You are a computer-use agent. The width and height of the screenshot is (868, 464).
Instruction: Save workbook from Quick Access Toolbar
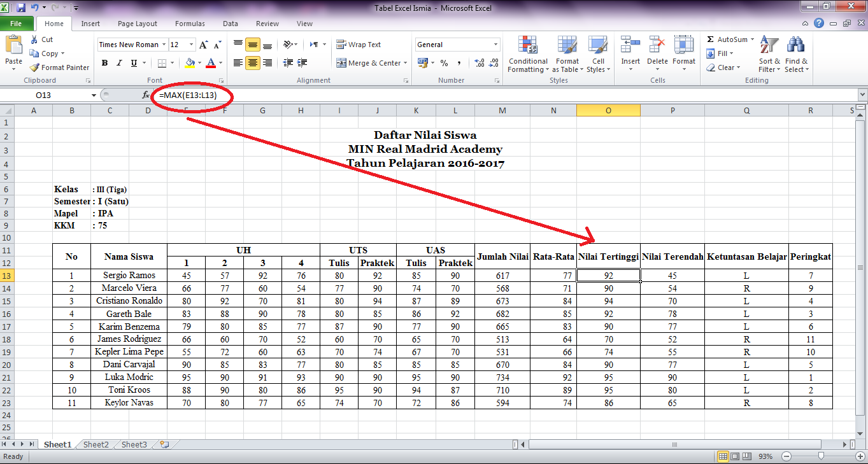coord(21,8)
